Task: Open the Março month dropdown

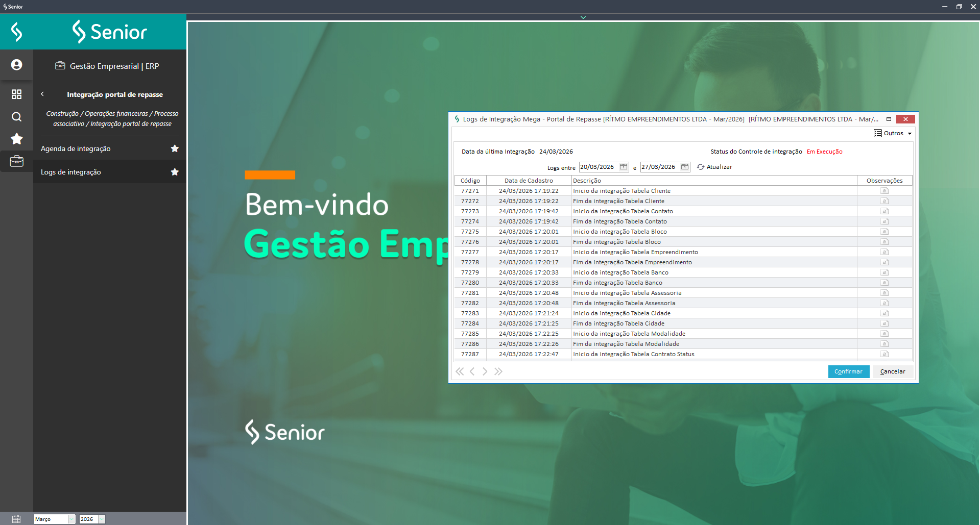Action: coord(54,519)
